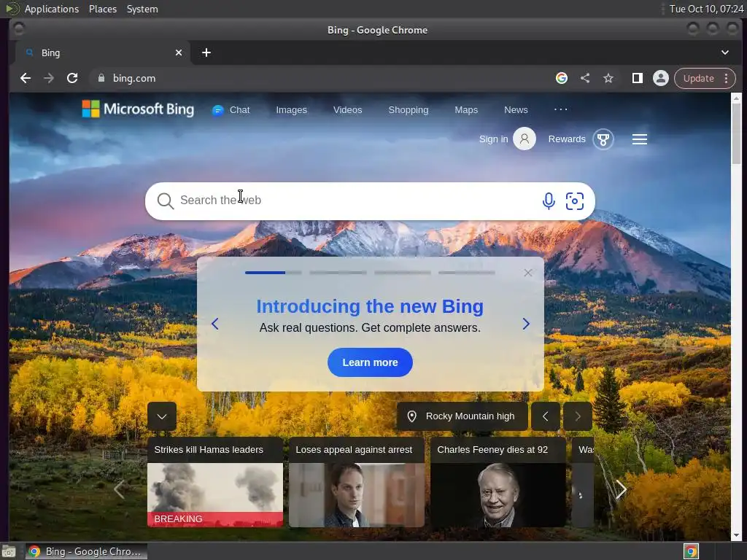The height and width of the screenshot is (560, 747).
Task: Click the Update button in Chrome
Action: click(698, 78)
